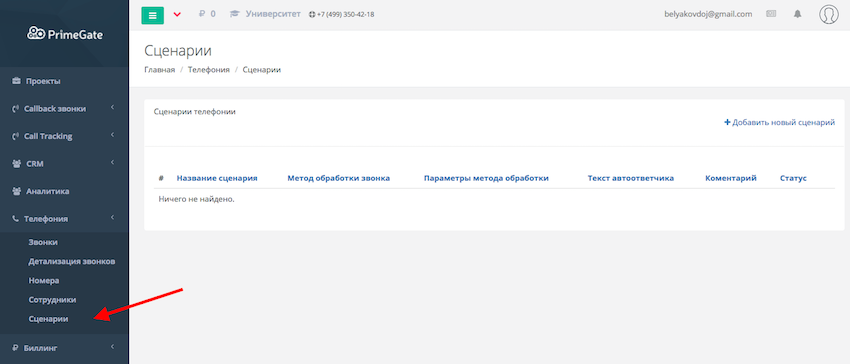Expand the CRM sidebar section
The width and height of the screenshot is (850, 364).
(64, 164)
